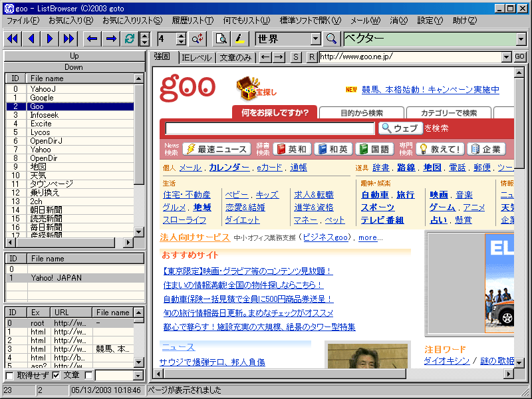532x399 pixels.
Task: Click the car advertisement banner image
Action: point(499,283)
